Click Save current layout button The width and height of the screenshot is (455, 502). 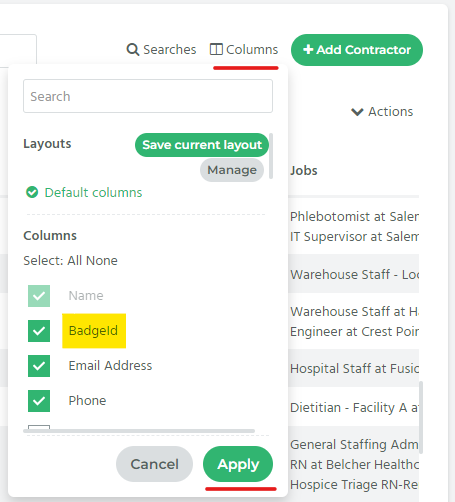(x=202, y=145)
